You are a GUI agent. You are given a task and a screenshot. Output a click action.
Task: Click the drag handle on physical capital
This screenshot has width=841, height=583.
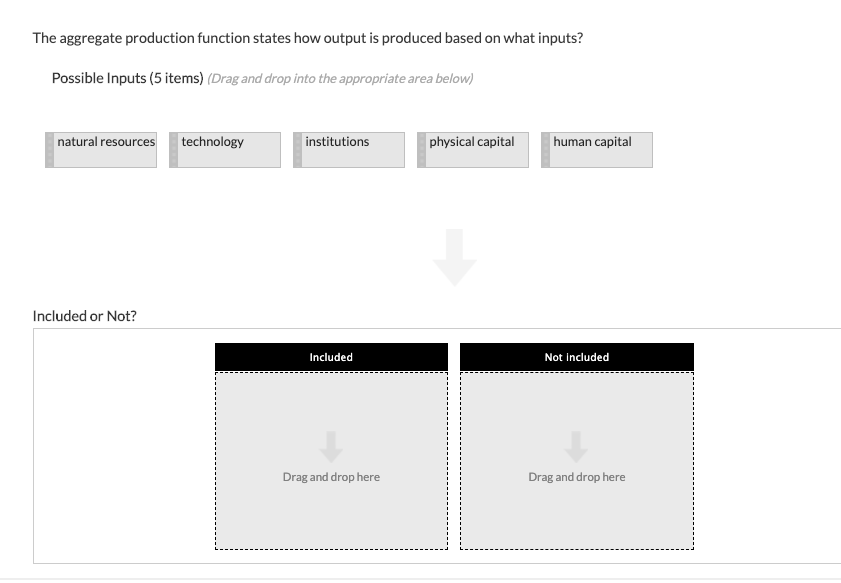420,149
